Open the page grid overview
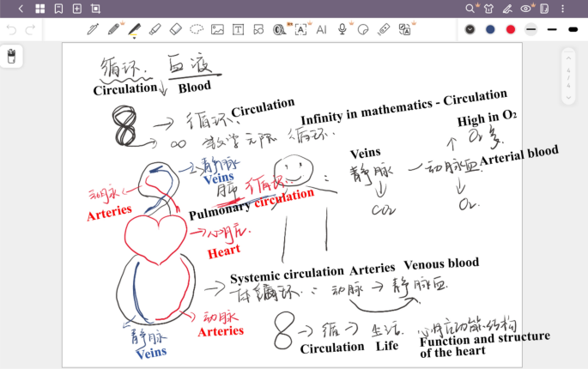588x369 pixels. click(x=39, y=9)
